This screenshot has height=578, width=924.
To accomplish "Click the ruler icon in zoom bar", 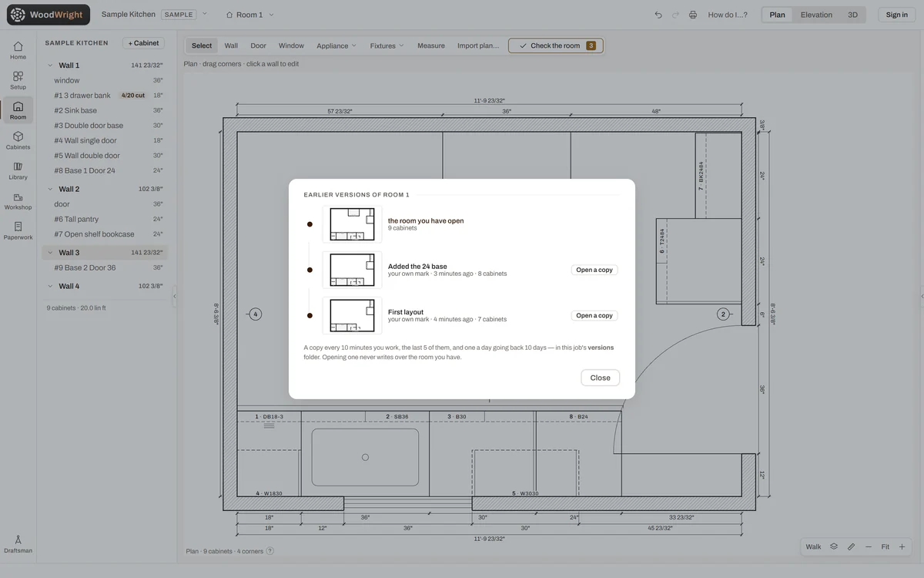I will (851, 546).
